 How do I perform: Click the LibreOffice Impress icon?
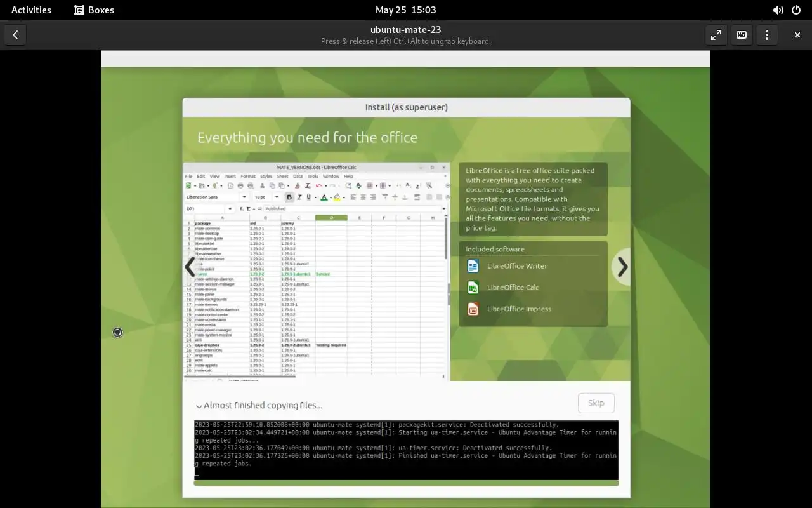[x=473, y=309]
